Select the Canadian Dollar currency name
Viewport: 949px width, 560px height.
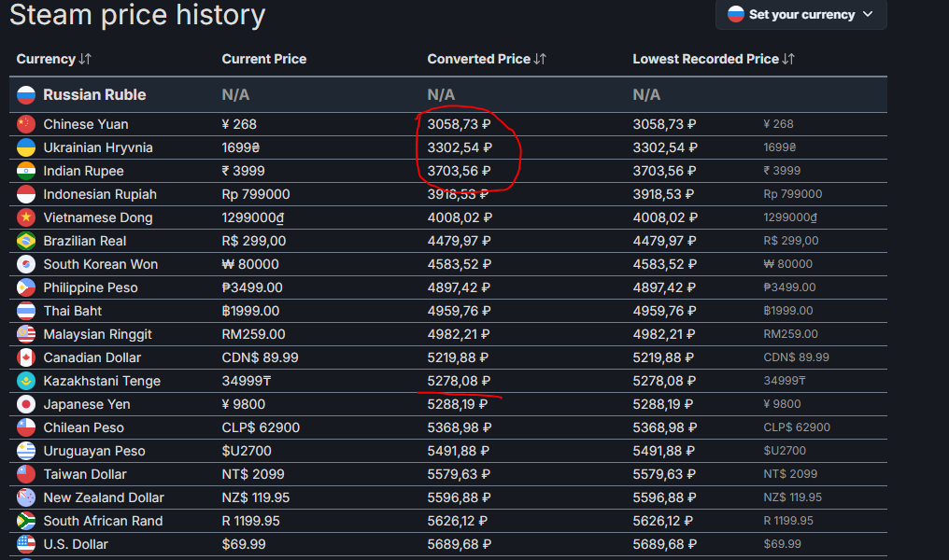coord(92,357)
